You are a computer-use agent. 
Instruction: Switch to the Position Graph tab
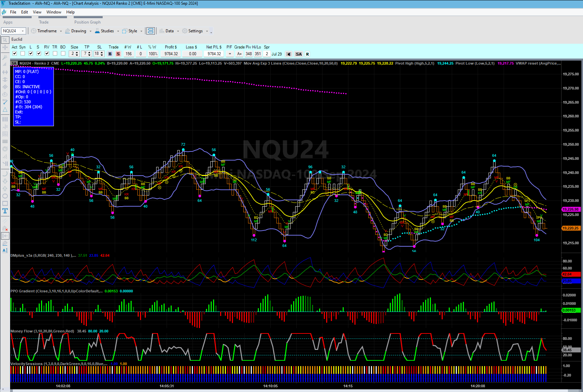click(88, 22)
